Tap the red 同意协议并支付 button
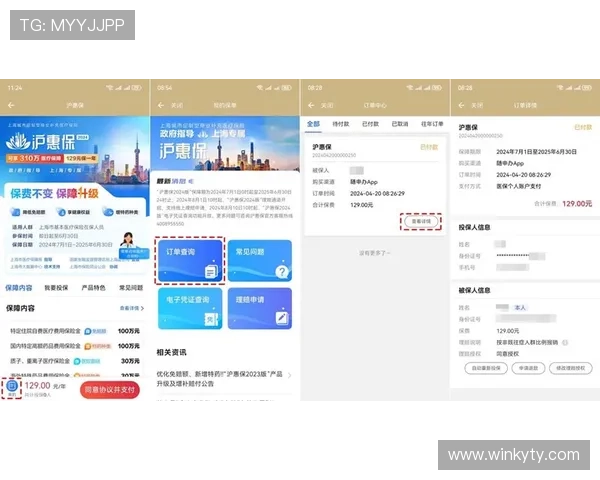The width and height of the screenshot is (600, 480). click(x=110, y=390)
